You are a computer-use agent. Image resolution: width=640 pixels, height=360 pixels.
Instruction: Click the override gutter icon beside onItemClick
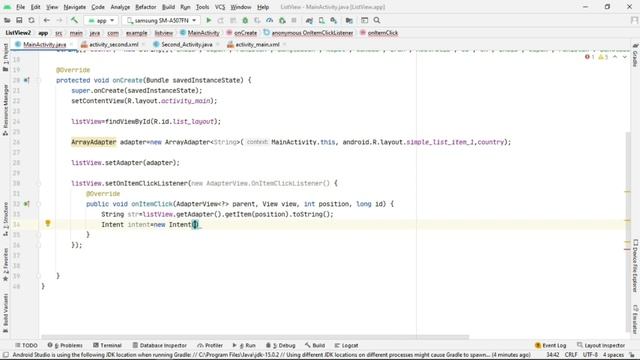(27, 204)
